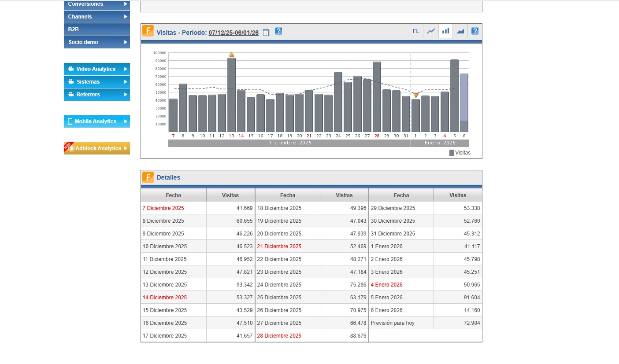Click the period date range link
The height and width of the screenshot is (364, 619).
pyautogui.click(x=234, y=33)
